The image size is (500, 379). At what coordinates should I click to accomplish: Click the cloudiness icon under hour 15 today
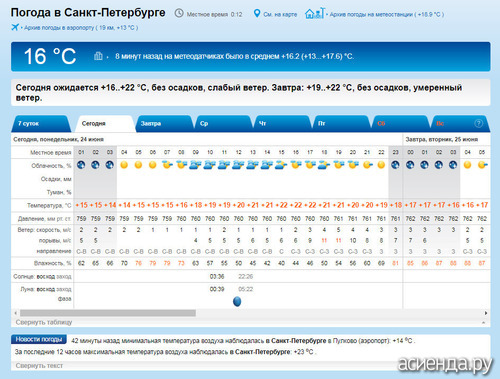pyautogui.click(x=281, y=165)
